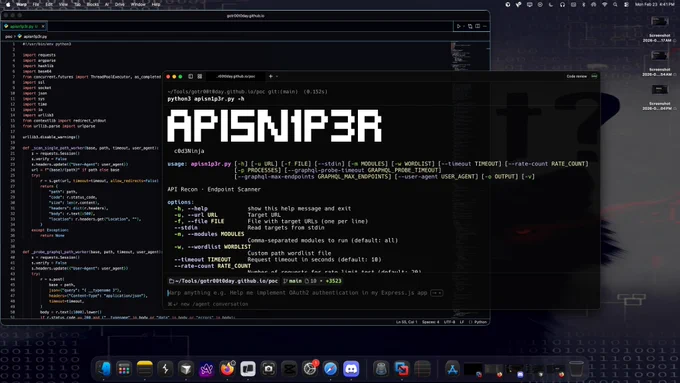Viewport: 680px width, 383px height.
Task: Click the +3523 diff count chip
Action: tap(333, 281)
